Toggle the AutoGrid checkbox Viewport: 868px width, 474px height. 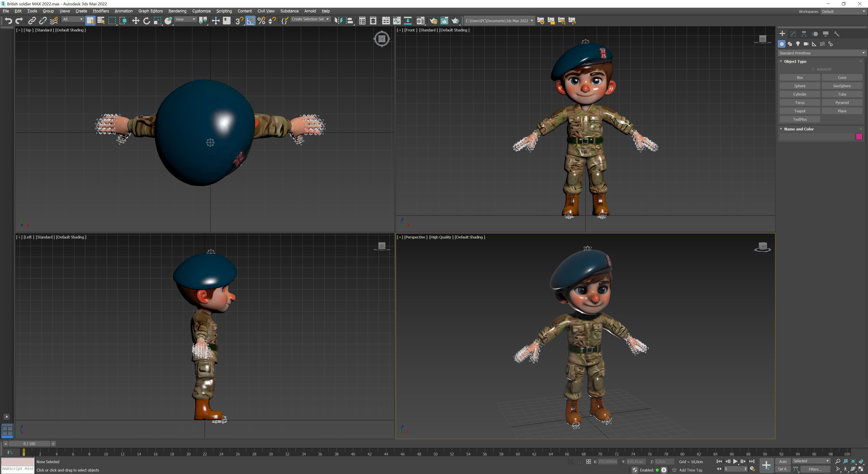pyautogui.click(x=813, y=69)
